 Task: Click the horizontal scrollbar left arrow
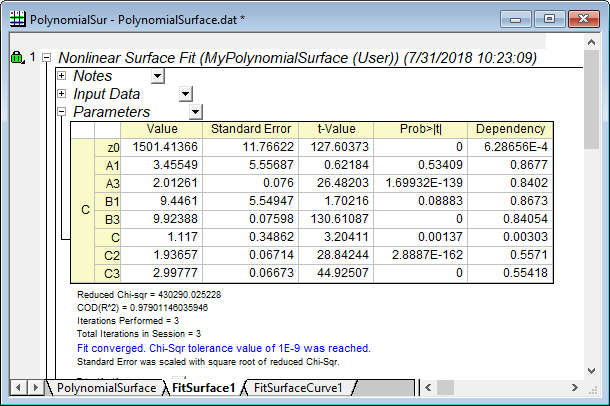click(x=428, y=388)
